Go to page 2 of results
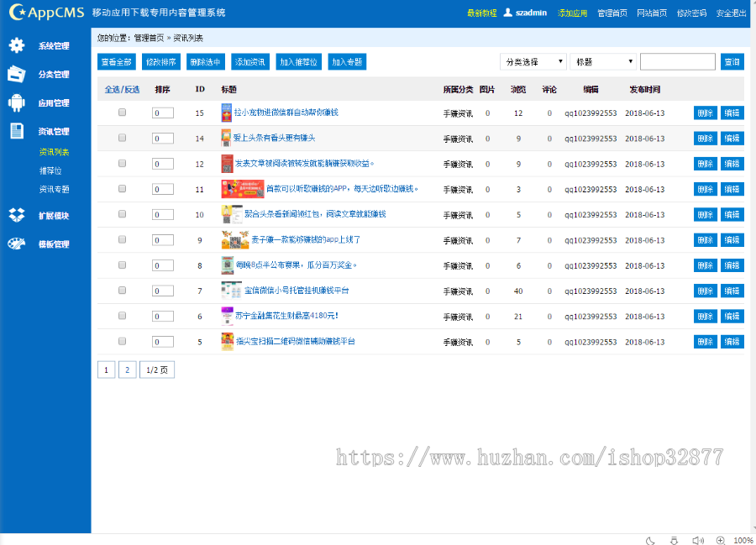756x545 pixels. coord(128,369)
